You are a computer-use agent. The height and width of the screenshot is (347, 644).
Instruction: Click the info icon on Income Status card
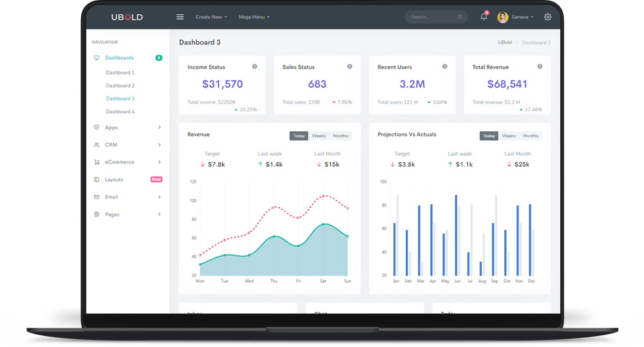tap(254, 66)
